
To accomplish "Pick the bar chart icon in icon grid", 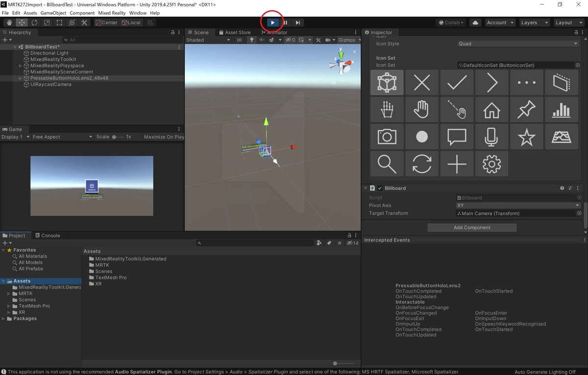I will point(561,110).
